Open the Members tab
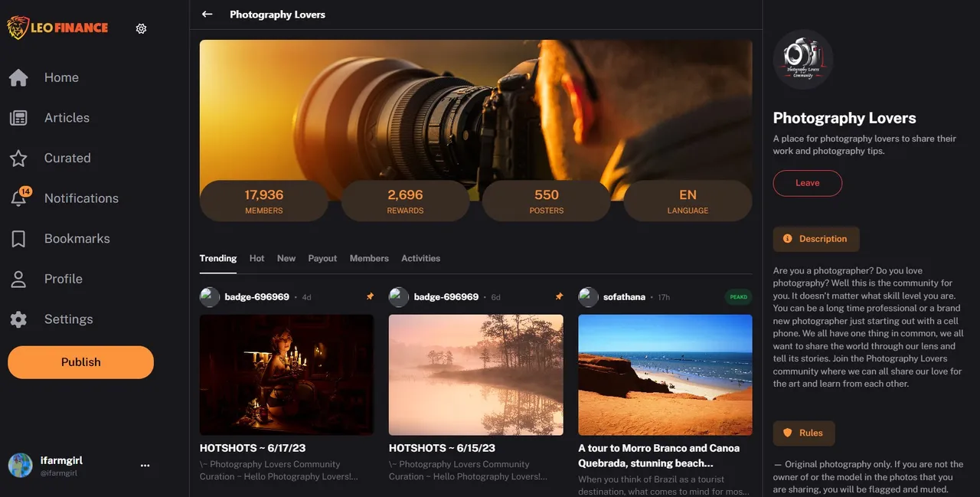 click(x=369, y=258)
